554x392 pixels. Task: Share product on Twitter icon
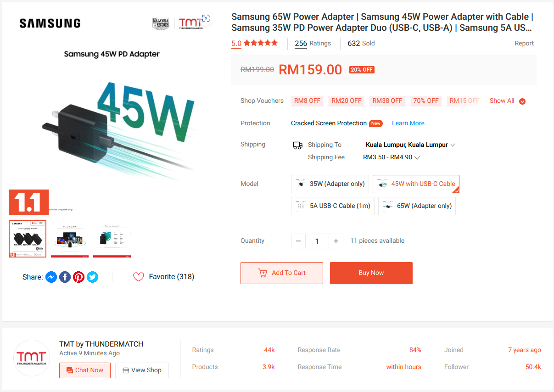click(x=92, y=277)
